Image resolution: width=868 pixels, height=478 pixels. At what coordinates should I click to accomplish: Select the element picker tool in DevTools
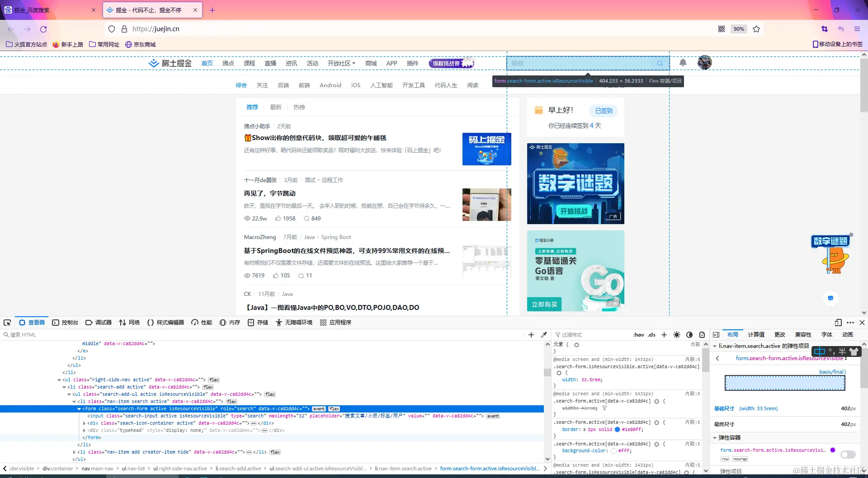tap(7, 323)
